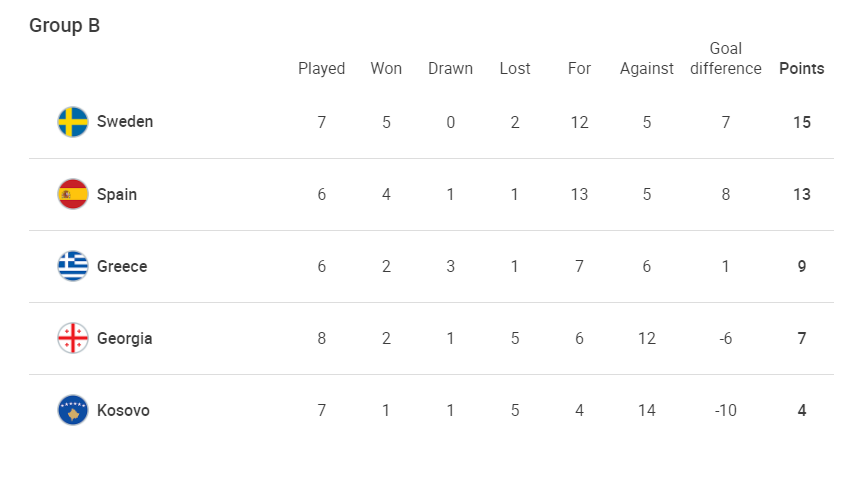Open the Kosovo team name link
Image resolution: width=860 pixels, height=489 pixels.
pos(123,410)
